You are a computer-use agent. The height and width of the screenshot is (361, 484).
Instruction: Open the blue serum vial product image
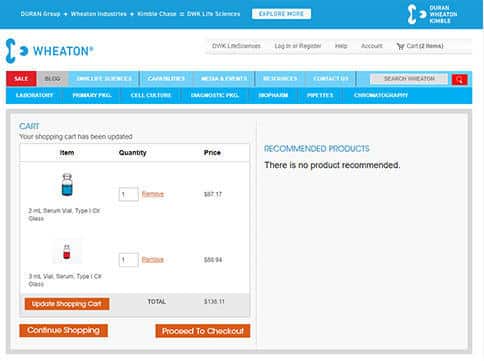point(67,184)
